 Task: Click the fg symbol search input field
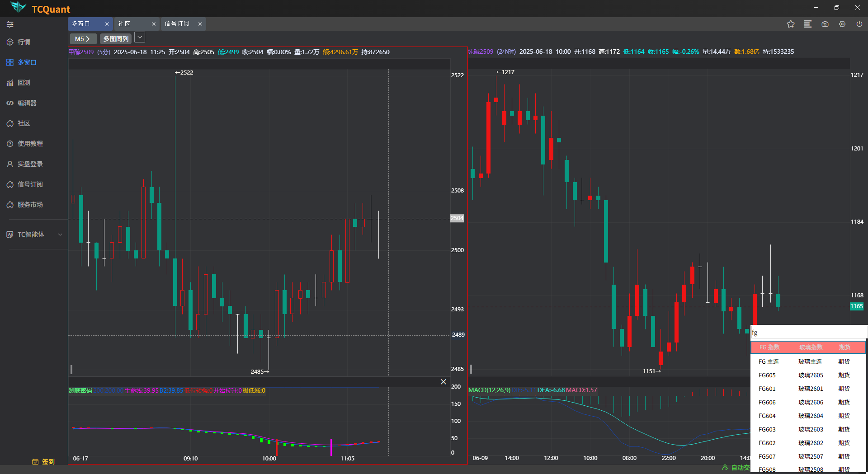tap(808, 333)
